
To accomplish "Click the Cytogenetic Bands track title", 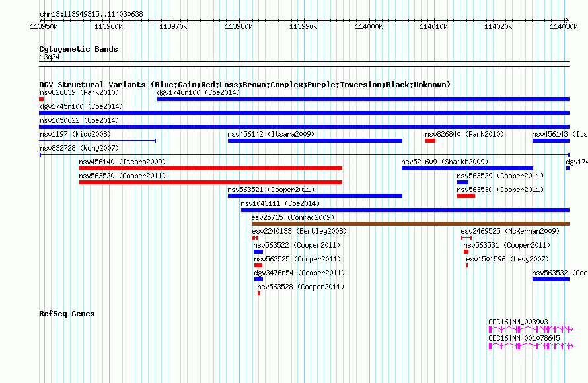I will [x=79, y=49].
